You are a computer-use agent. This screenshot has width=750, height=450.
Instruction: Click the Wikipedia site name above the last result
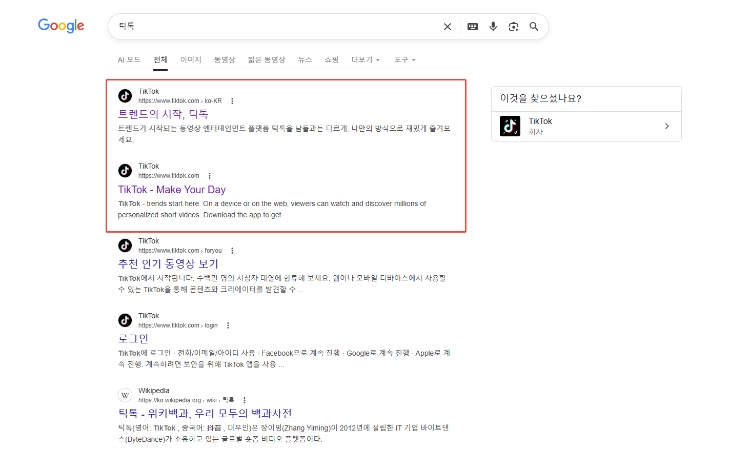(154, 391)
